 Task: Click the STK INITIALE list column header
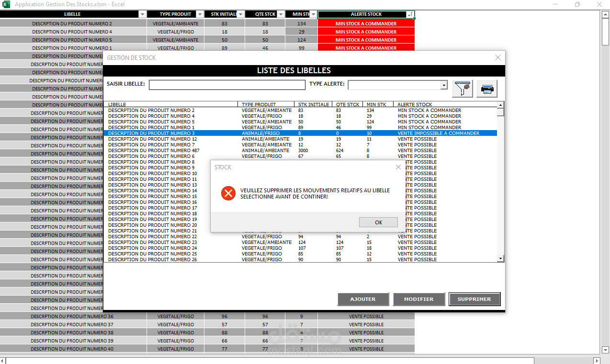tap(314, 104)
